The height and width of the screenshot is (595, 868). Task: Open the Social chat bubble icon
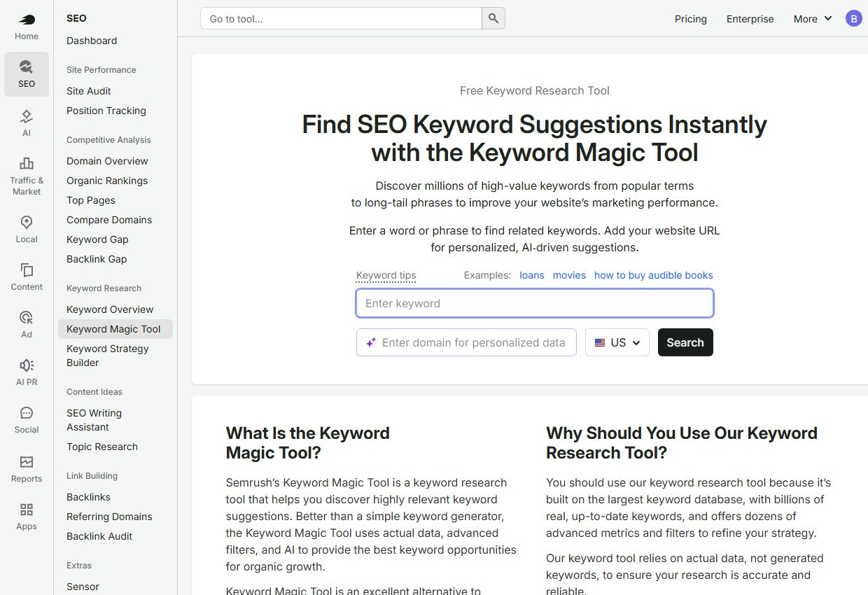tap(27, 413)
